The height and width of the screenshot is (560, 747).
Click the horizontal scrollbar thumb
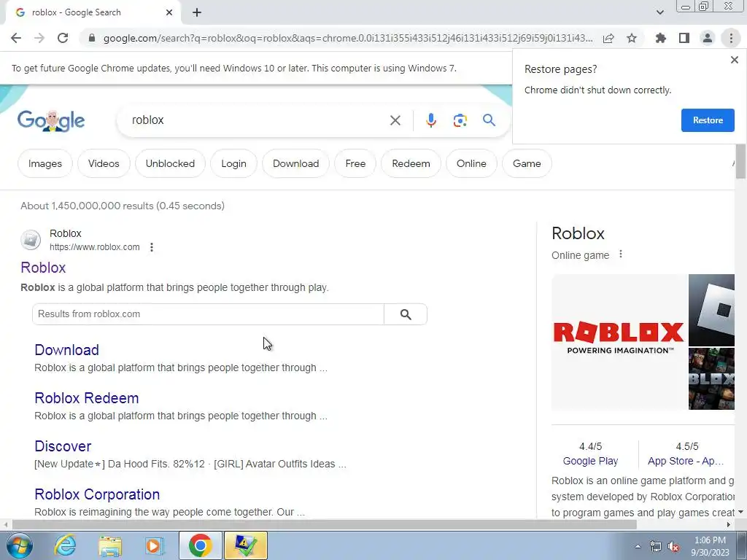point(325,524)
